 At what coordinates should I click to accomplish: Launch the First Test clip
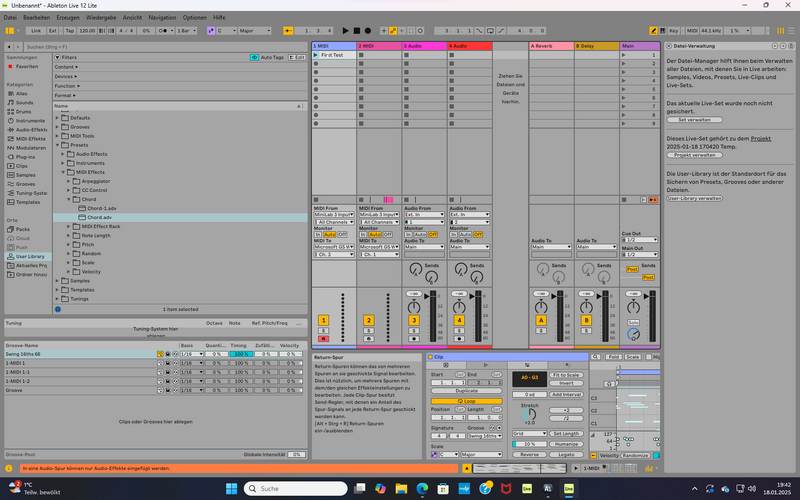point(316,55)
